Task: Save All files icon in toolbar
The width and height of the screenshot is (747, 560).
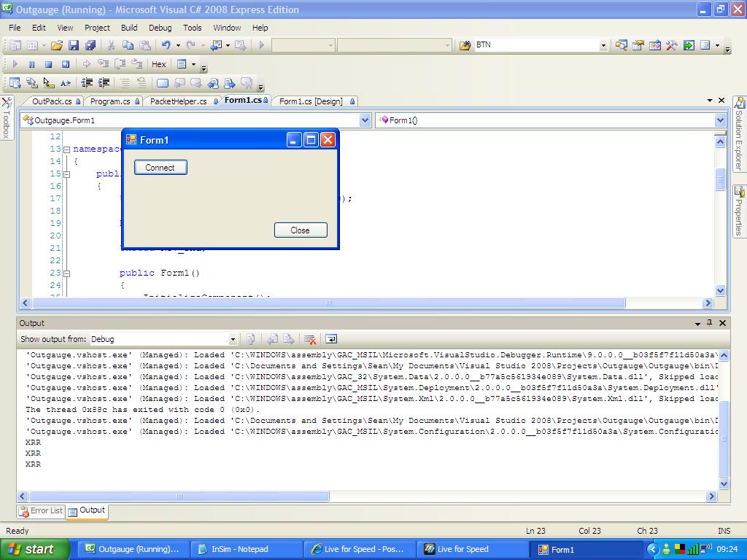Action: click(90, 45)
